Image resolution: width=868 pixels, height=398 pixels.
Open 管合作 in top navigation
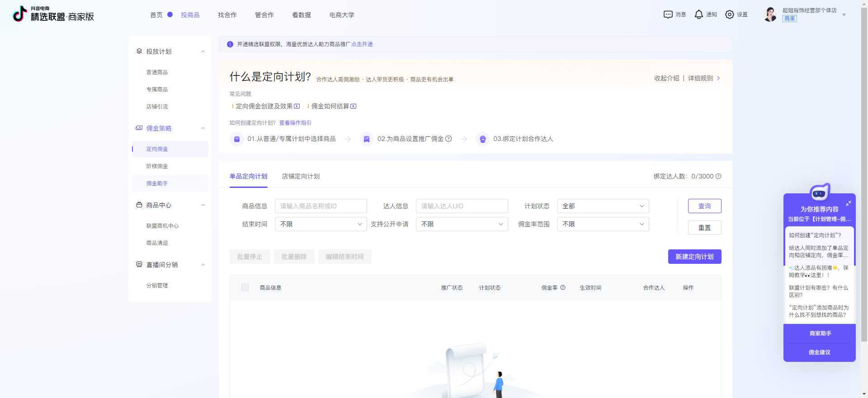[x=264, y=15]
